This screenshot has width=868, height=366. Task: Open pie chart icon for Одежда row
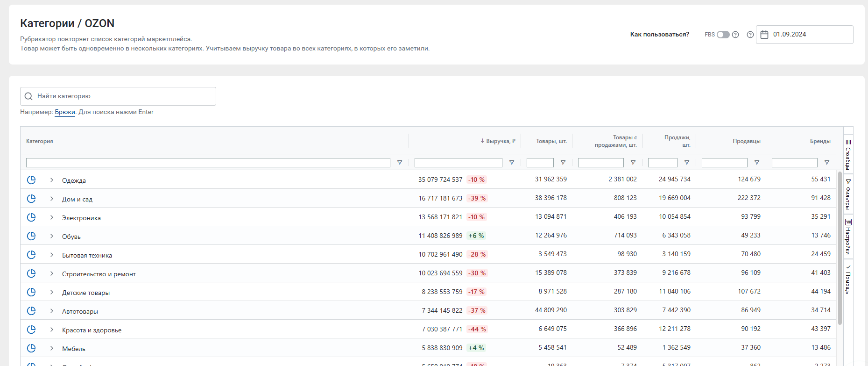click(x=31, y=180)
